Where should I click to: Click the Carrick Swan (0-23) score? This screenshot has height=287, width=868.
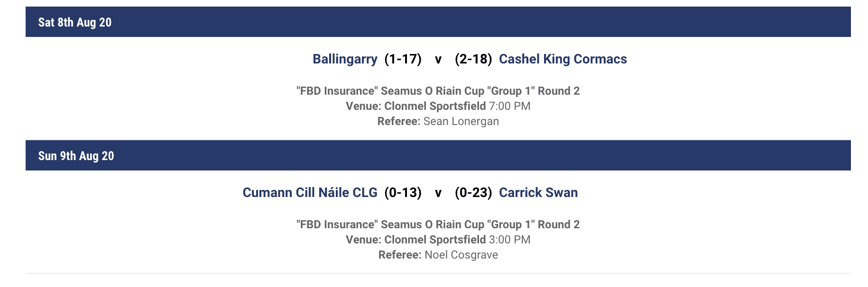coord(473,193)
